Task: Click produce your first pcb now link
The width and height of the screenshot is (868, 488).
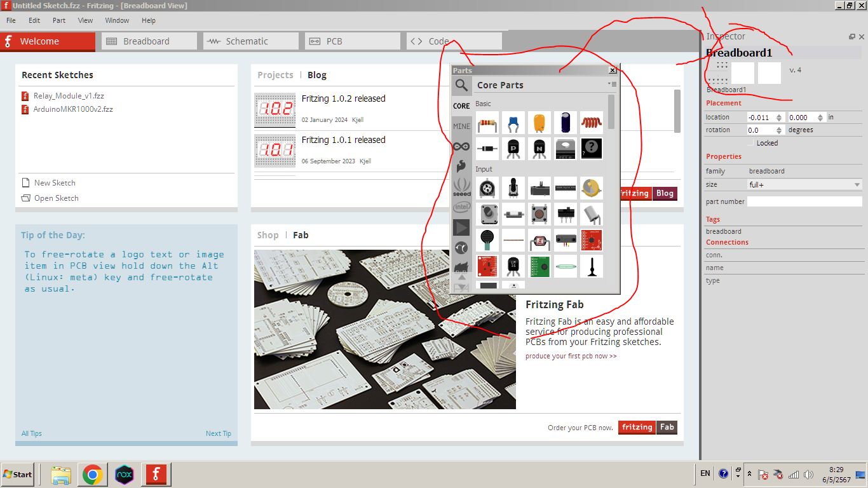Action: [571, 356]
